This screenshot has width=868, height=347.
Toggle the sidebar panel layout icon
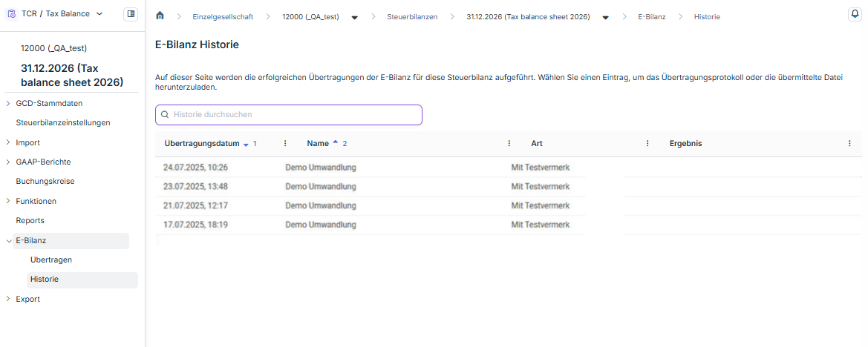[x=131, y=14]
